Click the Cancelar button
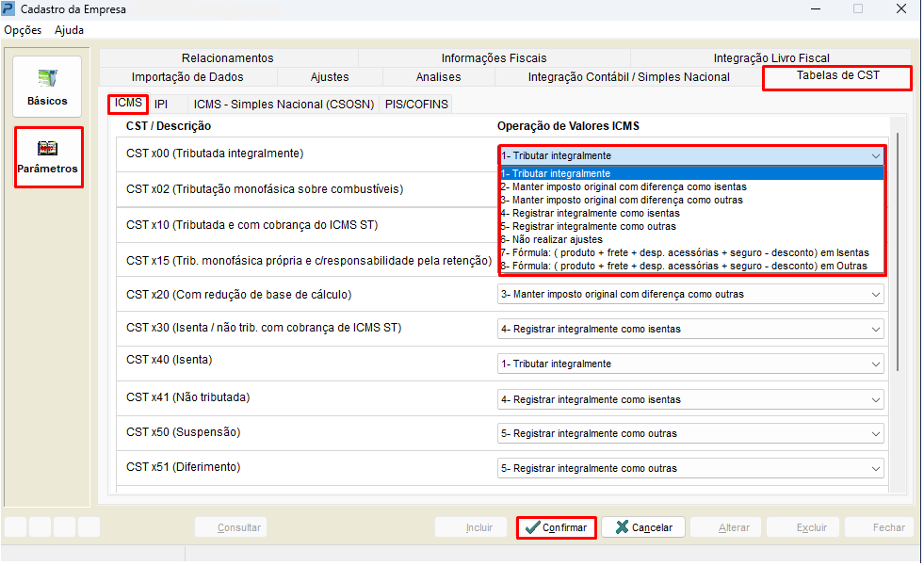The image size is (924, 566). pos(643,527)
